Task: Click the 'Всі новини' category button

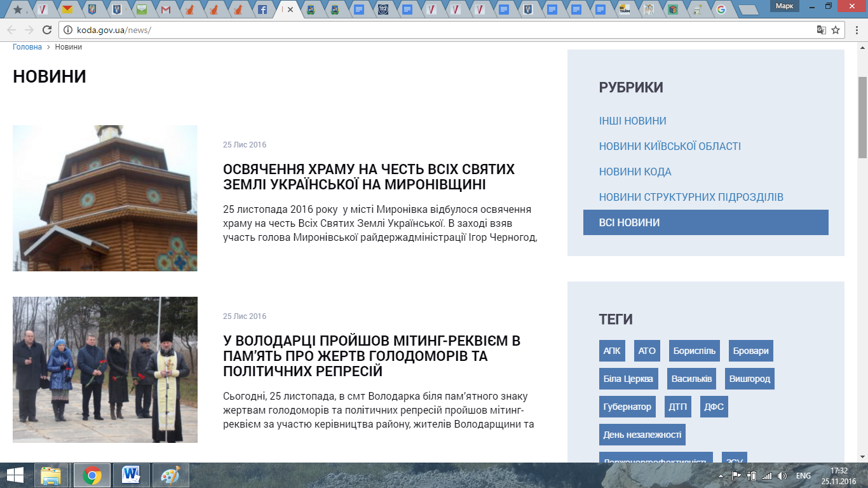Action: [705, 222]
